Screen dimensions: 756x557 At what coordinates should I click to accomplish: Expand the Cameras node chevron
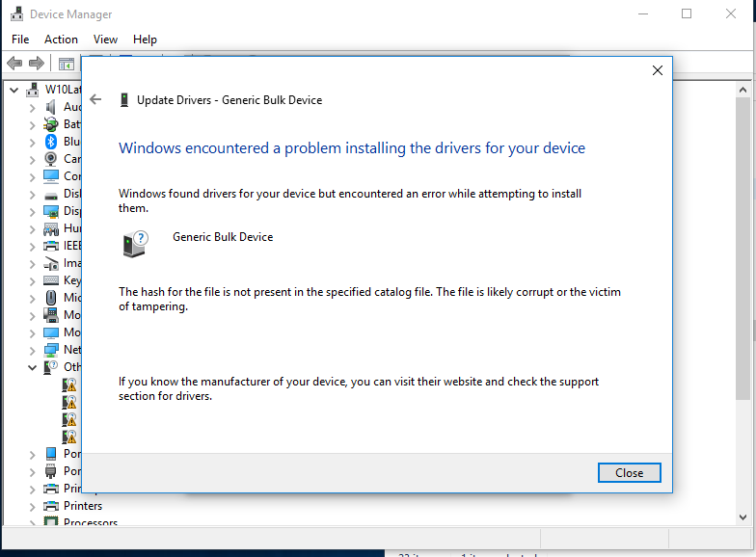pyautogui.click(x=33, y=160)
